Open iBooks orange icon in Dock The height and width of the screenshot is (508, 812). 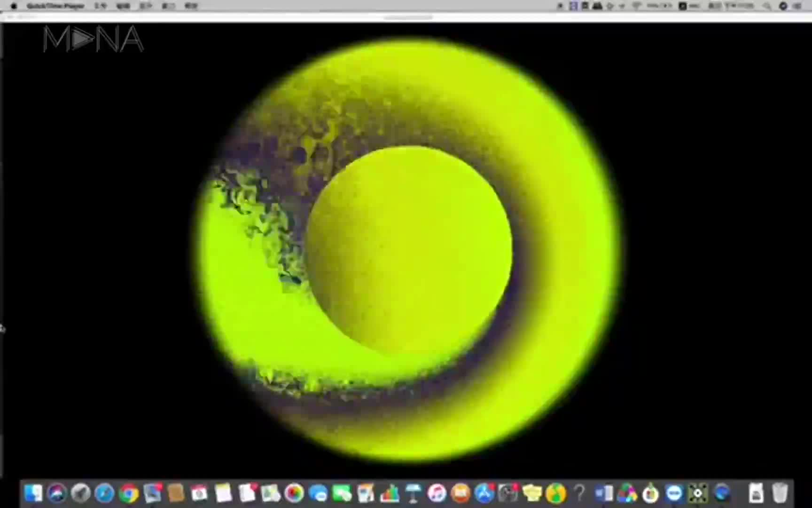[x=461, y=493]
